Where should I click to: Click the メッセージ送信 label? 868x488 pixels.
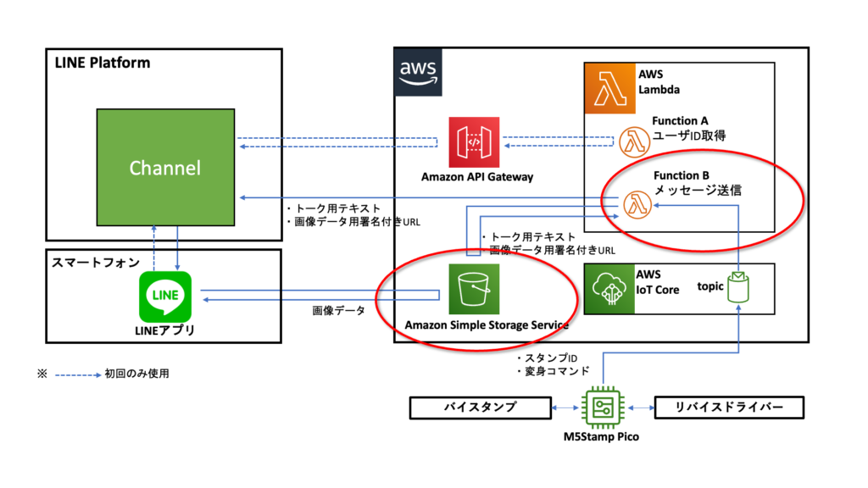click(x=697, y=191)
